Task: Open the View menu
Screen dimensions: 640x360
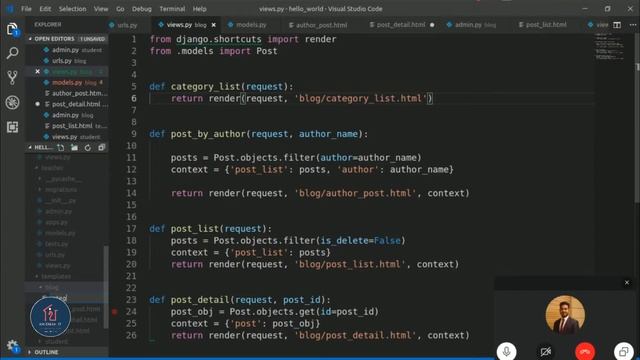Action: (x=100, y=9)
